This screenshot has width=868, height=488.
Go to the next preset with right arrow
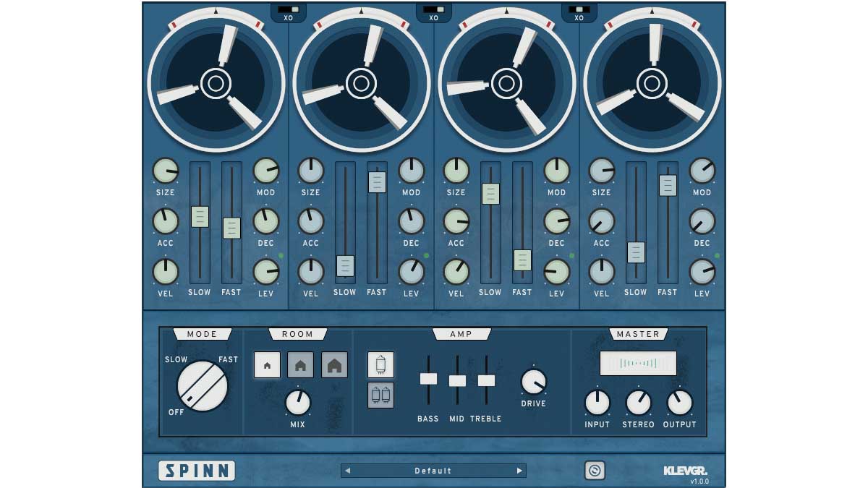click(519, 471)
